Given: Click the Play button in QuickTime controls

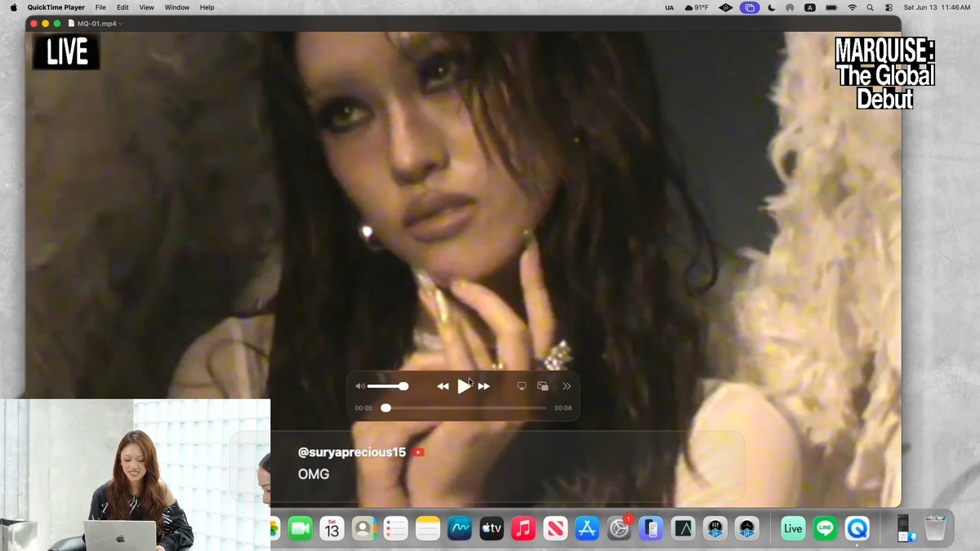Looking at the screenshot, I should tap(464, 386).
